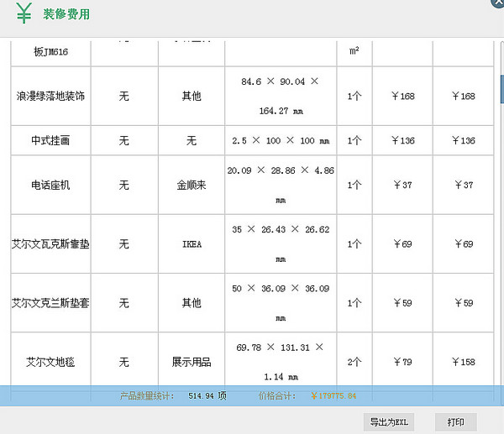This screenshot has height=434, width=504.
Task: Click the 金顺来 brand cell
Action: (192, 185)
